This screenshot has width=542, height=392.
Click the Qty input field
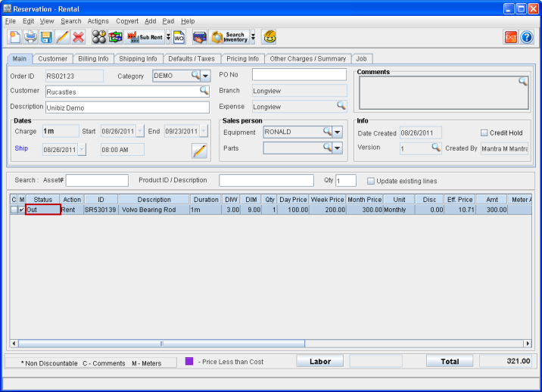[x=346, y=180]
